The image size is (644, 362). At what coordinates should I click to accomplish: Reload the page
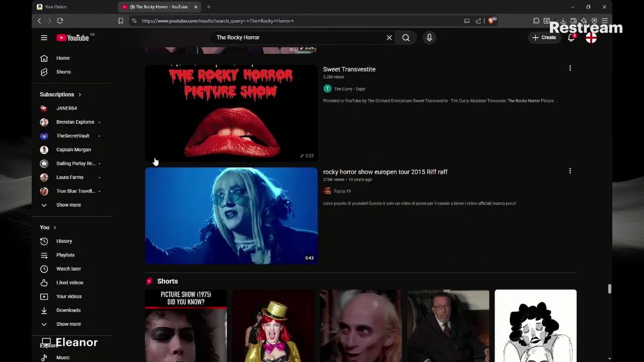click(x=60, y=21)
